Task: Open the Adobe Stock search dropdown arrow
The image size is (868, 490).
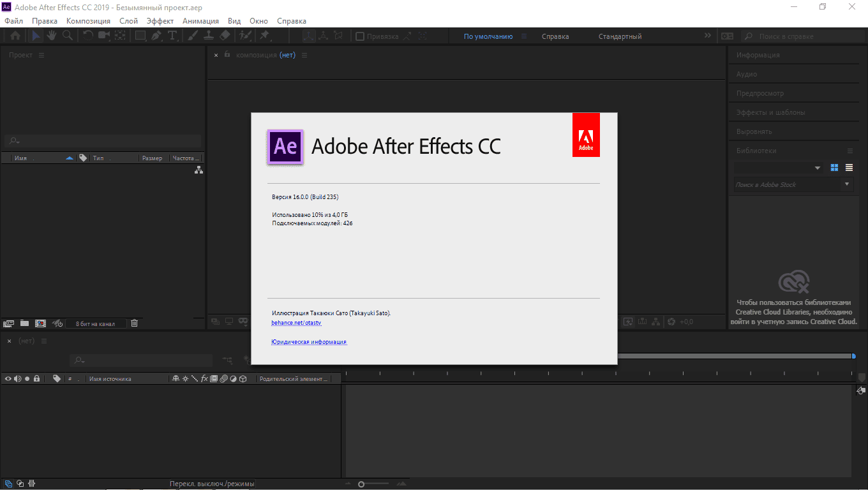Action: tap(848, 184)
